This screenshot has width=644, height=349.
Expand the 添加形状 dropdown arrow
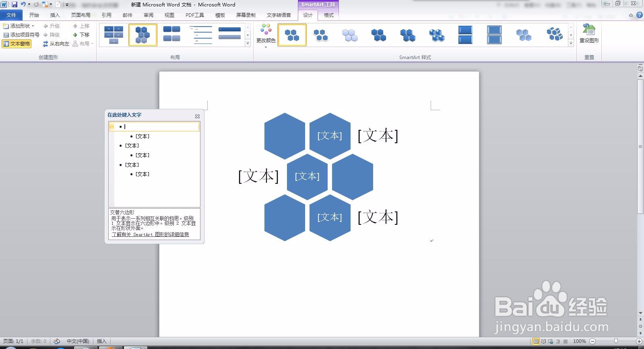click(33, 26)
